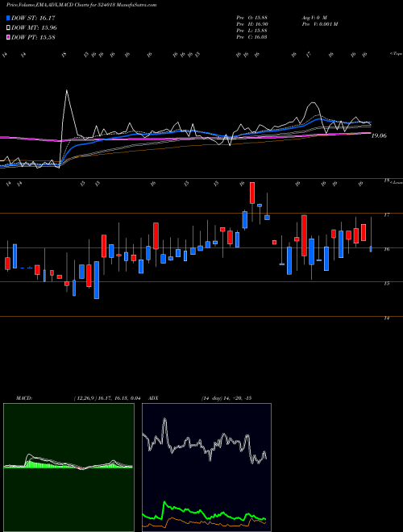Click the 'Pre V: 0.001 M' volume text
The height and width of the screenshot is (532, 403).
click(319, 24)
